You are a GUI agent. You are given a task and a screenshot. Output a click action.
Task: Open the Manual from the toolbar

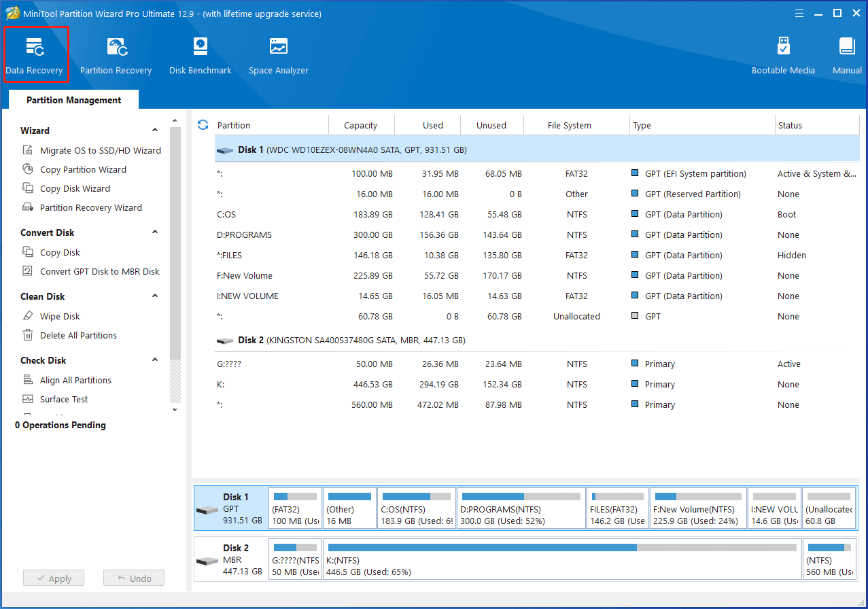[846, 54]
